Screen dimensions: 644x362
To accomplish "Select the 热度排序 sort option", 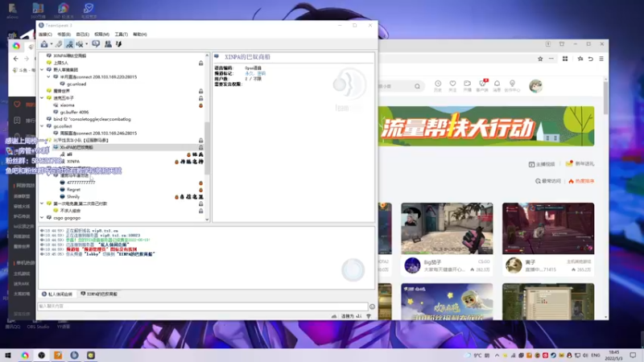I will click(x=581, y=181).
